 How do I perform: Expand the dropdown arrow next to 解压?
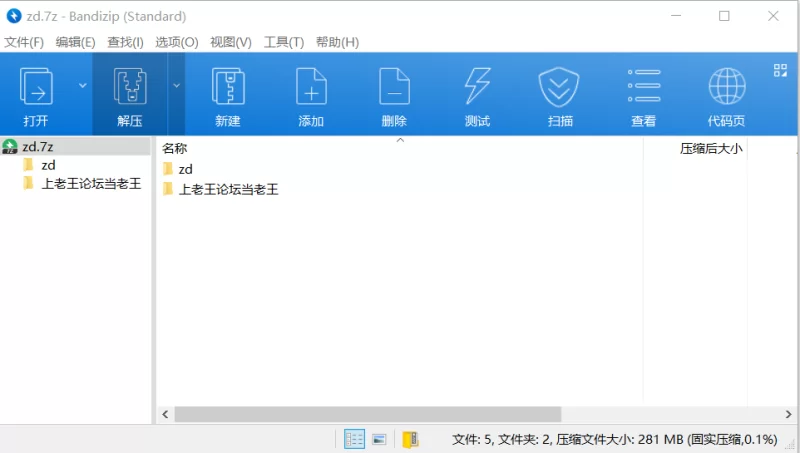point(177,85)
